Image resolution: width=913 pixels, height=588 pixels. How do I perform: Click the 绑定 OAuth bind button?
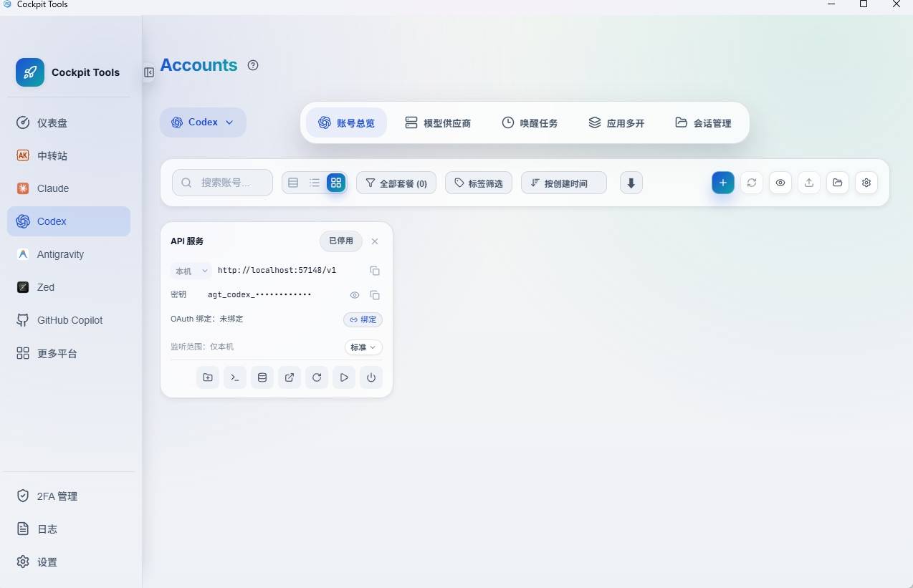(363, 319)
